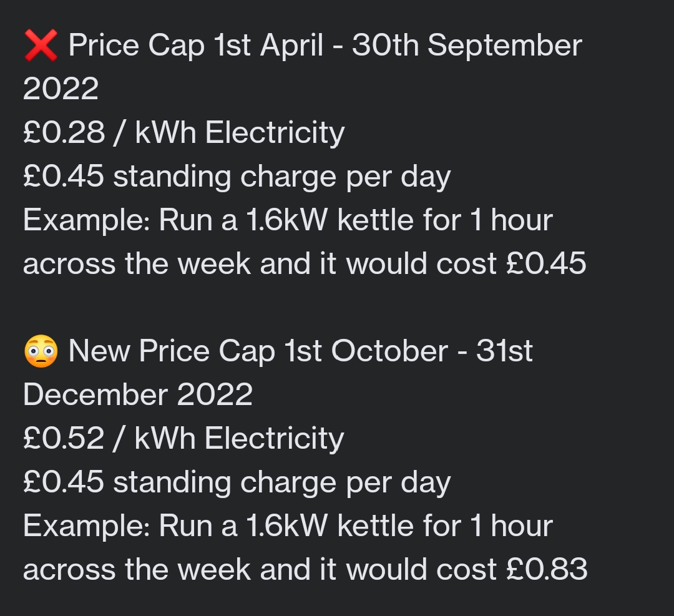
Task: Click the word 'September' in the first heading
Action: 505,46
